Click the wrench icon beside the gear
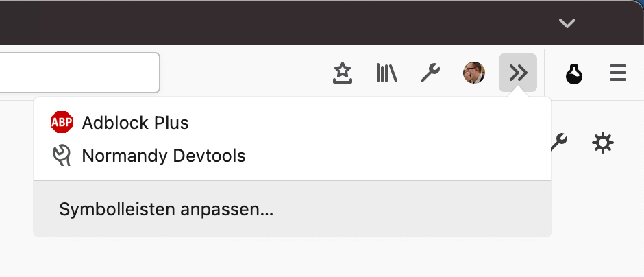Image resolution: width=644 pixels, height=277 pixels. pyautogui.click(x=560, y=142)
